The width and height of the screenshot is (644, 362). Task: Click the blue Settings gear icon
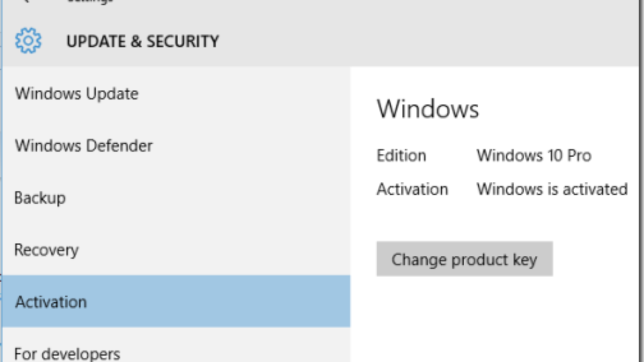[28, 41]
